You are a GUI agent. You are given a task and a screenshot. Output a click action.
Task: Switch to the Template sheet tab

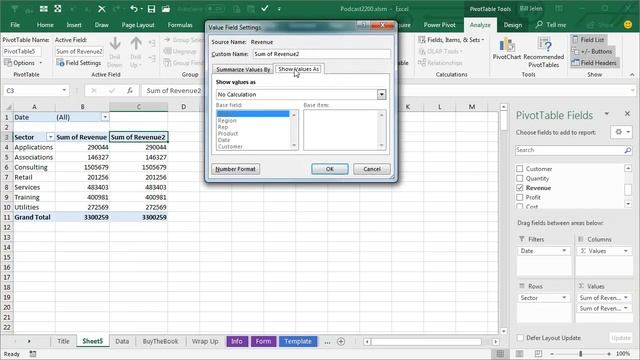298,341
